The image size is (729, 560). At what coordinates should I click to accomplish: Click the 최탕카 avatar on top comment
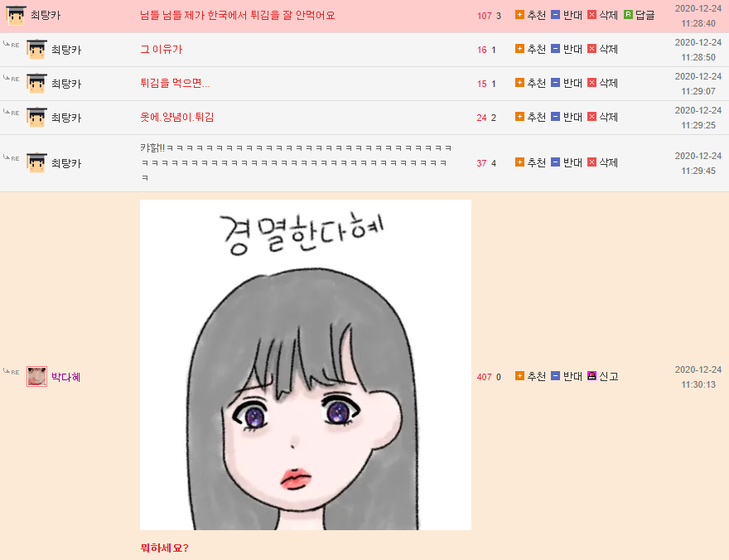pyautogui.click(x=16, y=16)
